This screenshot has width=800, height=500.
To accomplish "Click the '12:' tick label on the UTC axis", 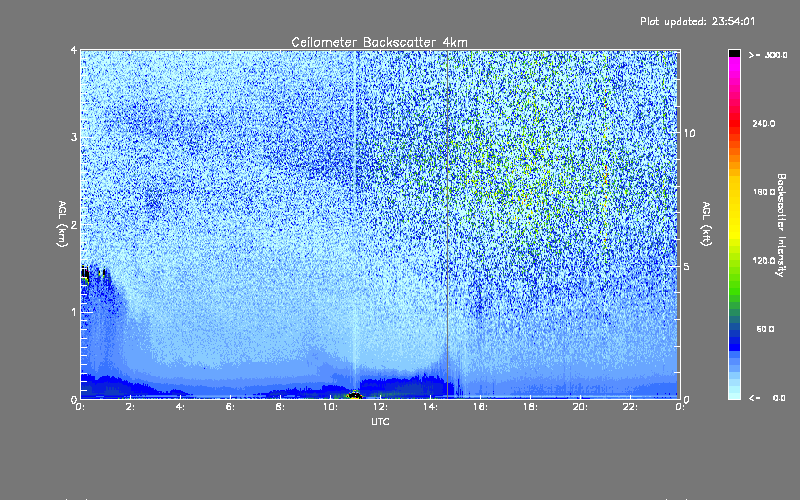I will click(x=380, y=407).
